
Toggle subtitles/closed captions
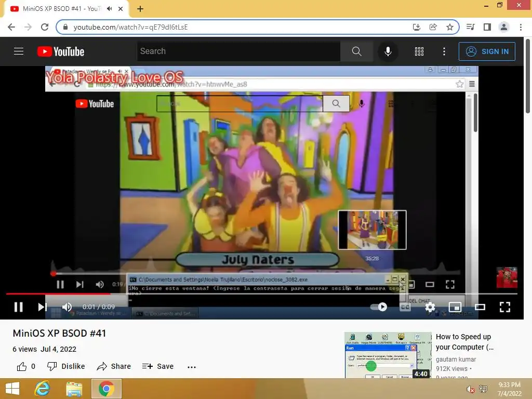click(405, 307)
